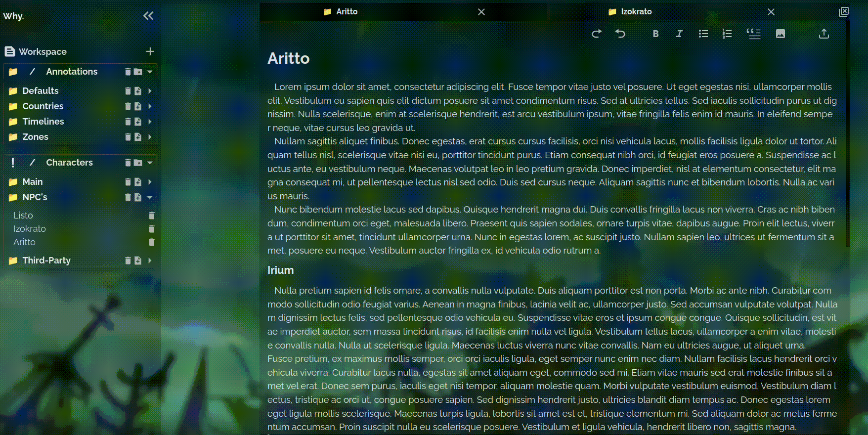Toggle bold formatting
868x435 pixels.
655,34
